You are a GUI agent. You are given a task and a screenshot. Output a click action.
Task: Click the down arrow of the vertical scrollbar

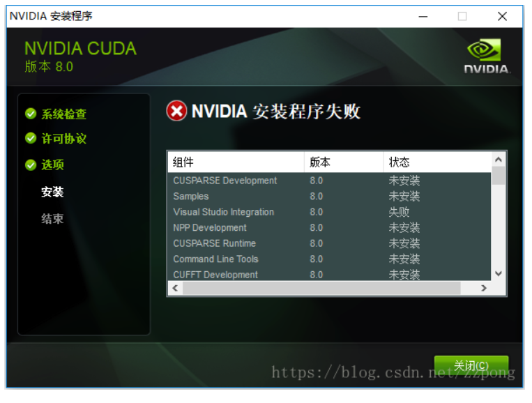[498, 273]
